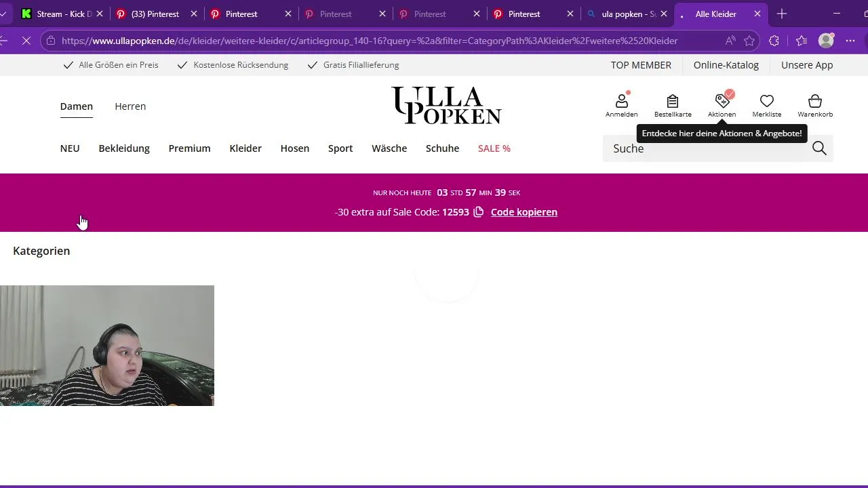The image size is (868, 488).
Task: Open a new browser tab
Action: coord(782,14)
